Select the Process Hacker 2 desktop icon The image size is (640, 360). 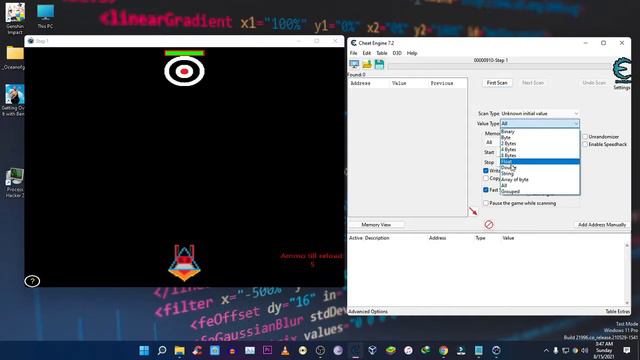pyautogui.click(x=15, y=183)
